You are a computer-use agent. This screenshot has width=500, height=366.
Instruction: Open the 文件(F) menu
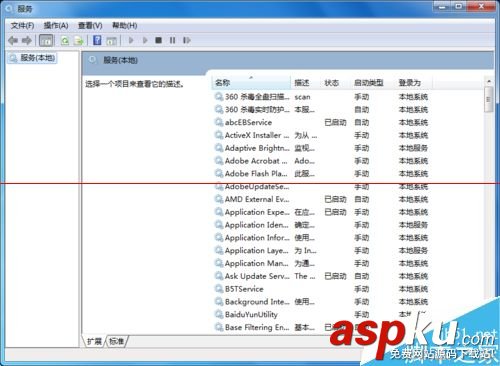(22, 26)
